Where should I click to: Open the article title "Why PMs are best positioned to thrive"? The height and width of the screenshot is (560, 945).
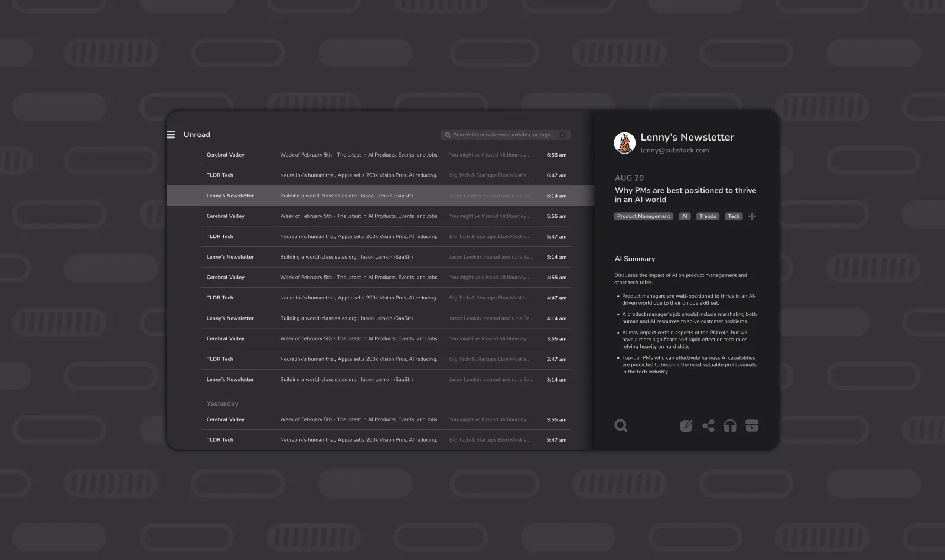pyautogui.click(x=685, y=195)
